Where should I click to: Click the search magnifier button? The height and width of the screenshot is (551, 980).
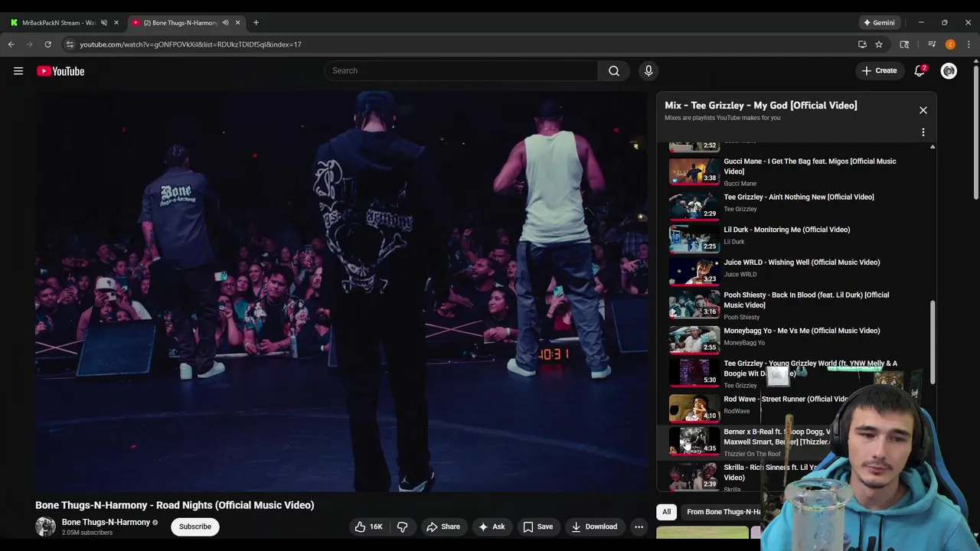[x=614, y=70]
